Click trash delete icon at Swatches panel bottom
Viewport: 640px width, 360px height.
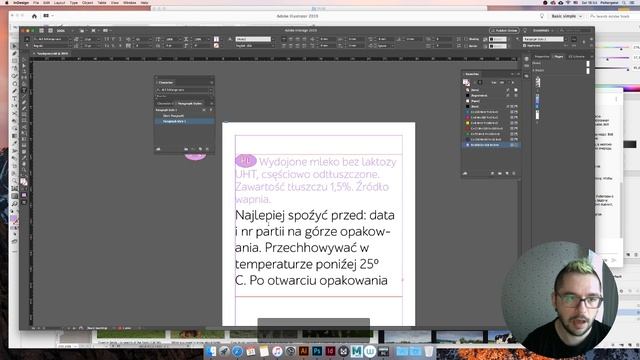pos(514,173)
